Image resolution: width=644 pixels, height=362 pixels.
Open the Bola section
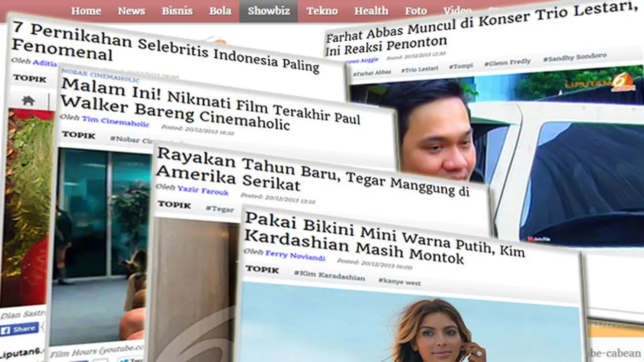click(x=220, y=11)
